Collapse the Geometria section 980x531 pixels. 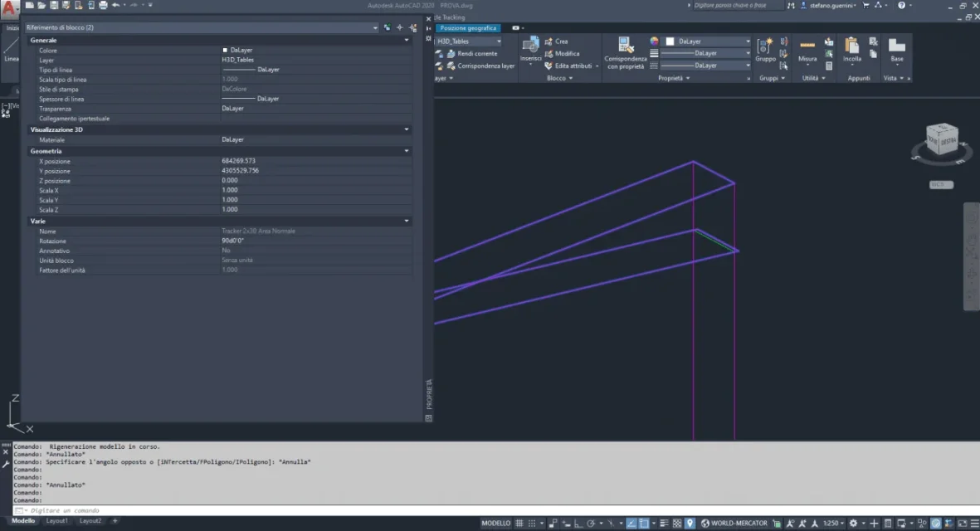point(407,151)
